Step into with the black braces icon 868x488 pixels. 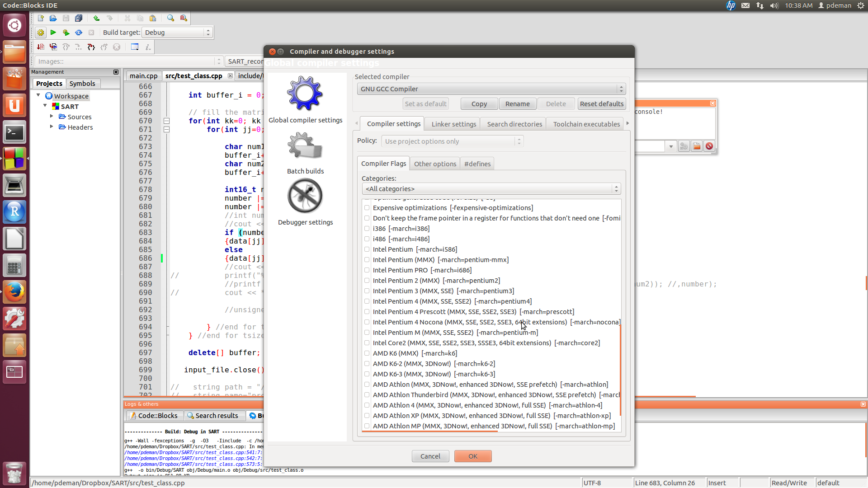pyautogui.click(x=91, y=47)
